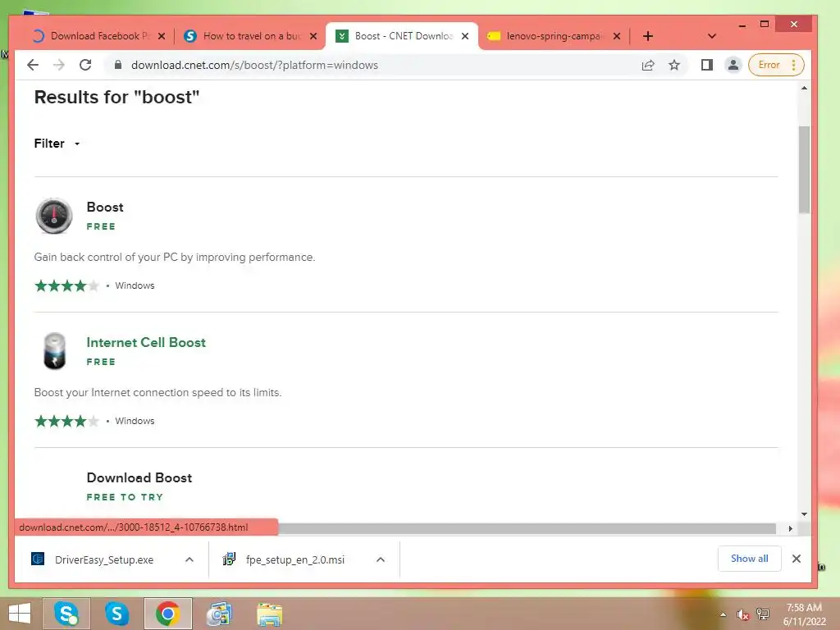The image size is (840, 630).
Task: Click the Boost description text
Action: click(175, 257)
